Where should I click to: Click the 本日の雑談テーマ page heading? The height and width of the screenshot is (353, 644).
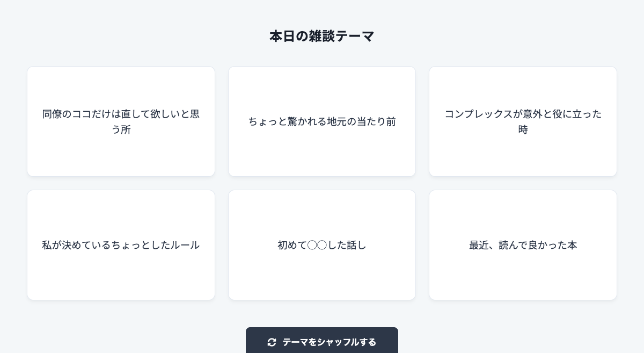coord(322,36)
